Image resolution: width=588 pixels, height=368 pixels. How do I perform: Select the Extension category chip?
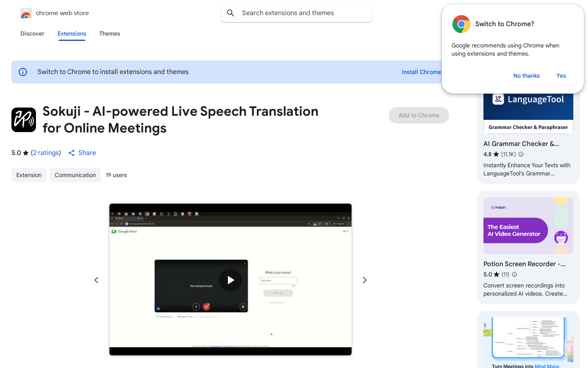[29, 175]
